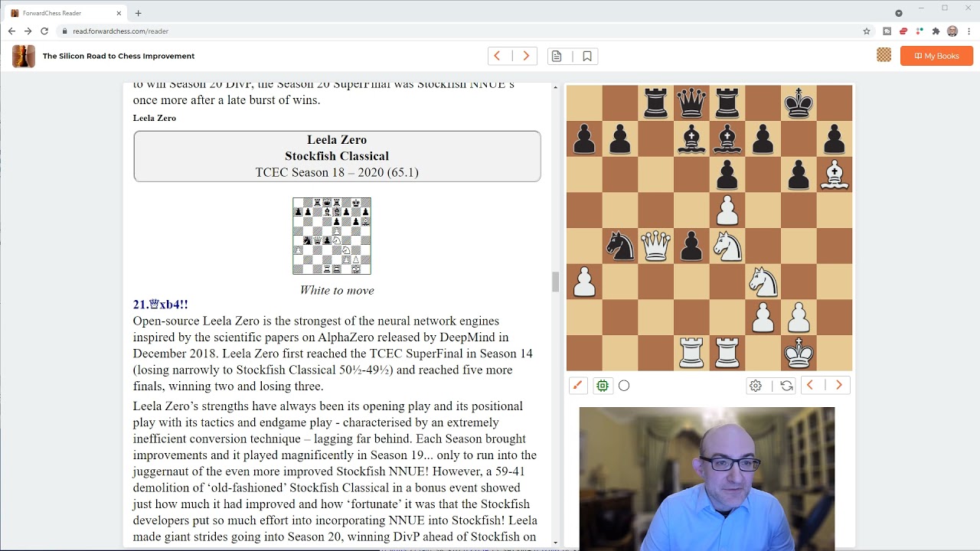Screen dimensions: 980x551
Task: Click the ForwardChess book cover logo
Action: (24, 56)
